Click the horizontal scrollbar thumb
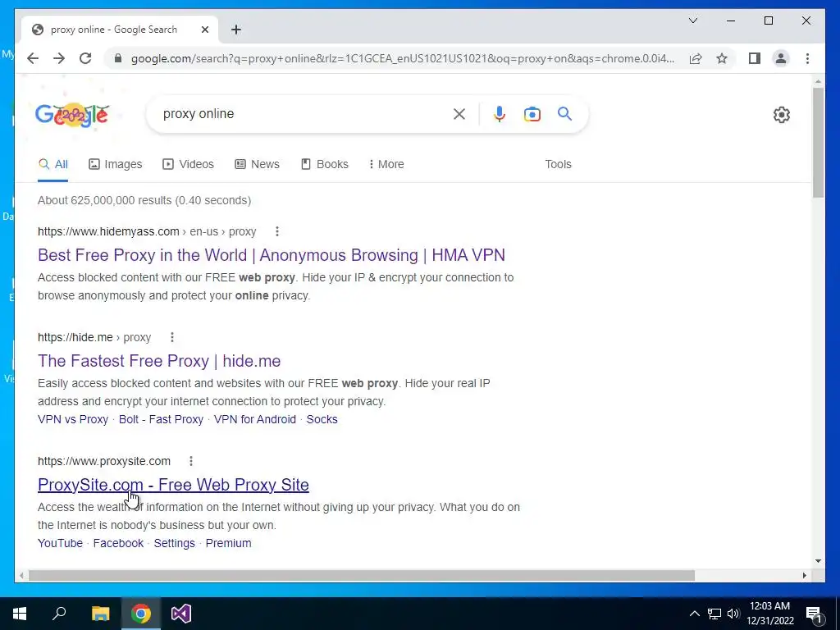The width and height of the screenshot is (840, 630). click(361, 575)
